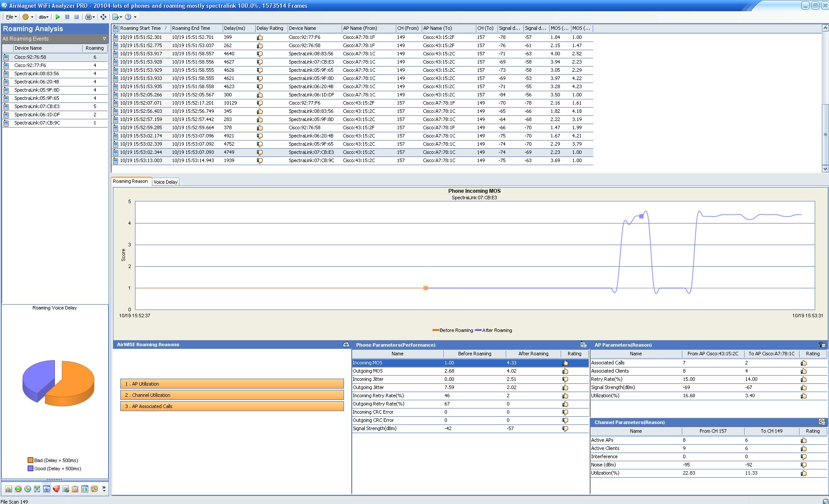829x504 pixels.
Task: Open the File menu
Action: [x=11, y=17]
